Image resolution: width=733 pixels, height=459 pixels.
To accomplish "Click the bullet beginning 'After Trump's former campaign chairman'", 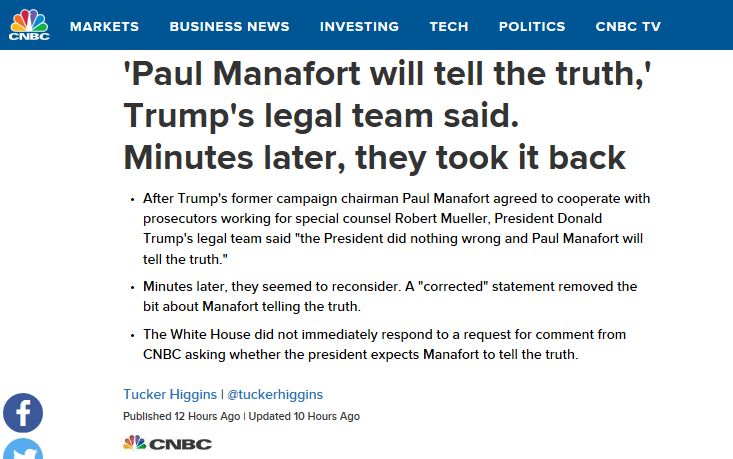I will tap(396, 229).
